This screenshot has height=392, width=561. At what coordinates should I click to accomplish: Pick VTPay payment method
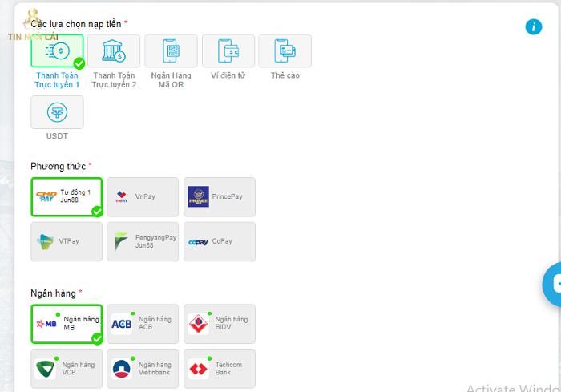point(67,241)
